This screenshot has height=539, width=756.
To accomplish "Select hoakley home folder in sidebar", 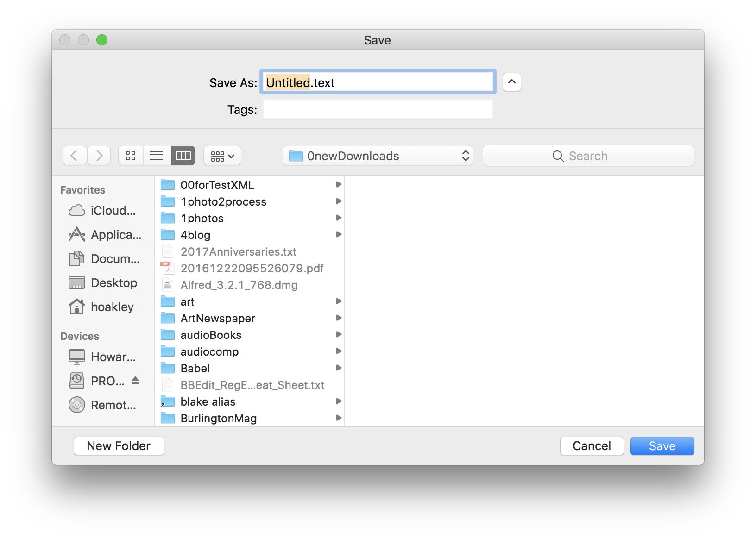I will [101, 307].
